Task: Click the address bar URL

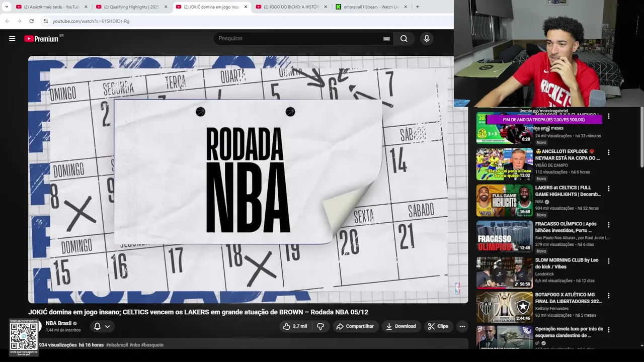Action: (x=91, y=21)
